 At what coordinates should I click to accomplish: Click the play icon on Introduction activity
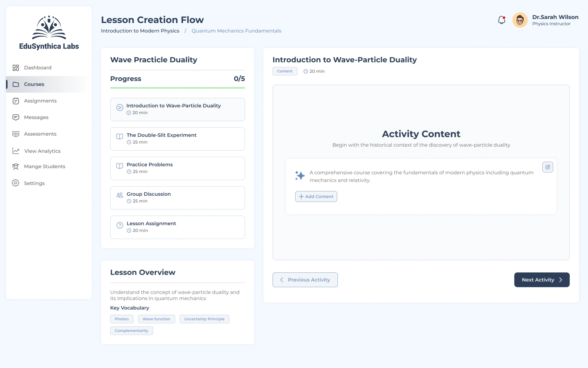[x=120, y=108]
